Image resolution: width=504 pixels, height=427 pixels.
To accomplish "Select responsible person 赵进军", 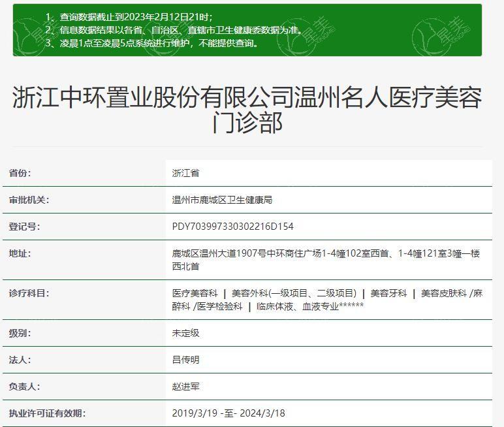I will (x=186, y=387).
